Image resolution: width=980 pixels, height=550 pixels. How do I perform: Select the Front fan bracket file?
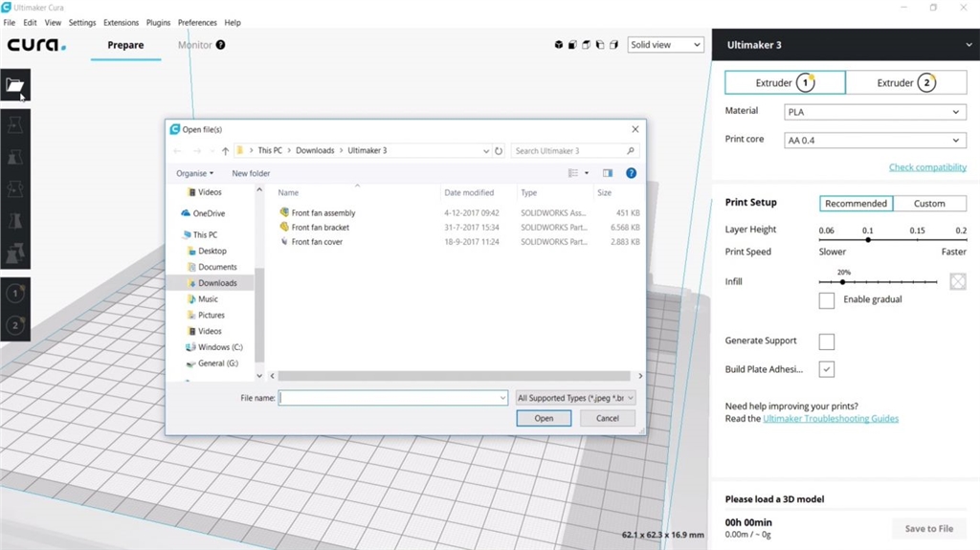[320, 228]
